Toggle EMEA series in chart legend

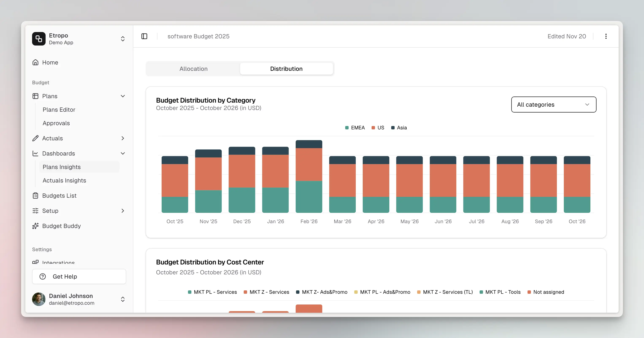[355, 127]
